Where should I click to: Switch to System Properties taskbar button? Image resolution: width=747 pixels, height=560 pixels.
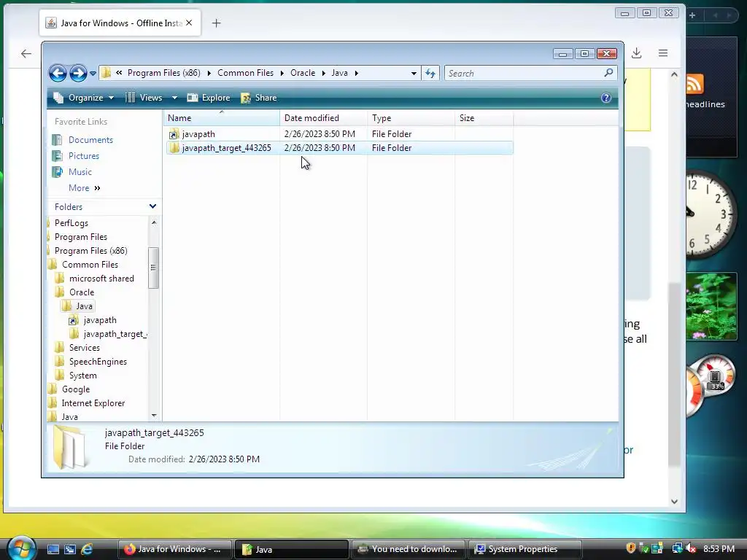tap(525, 550)
